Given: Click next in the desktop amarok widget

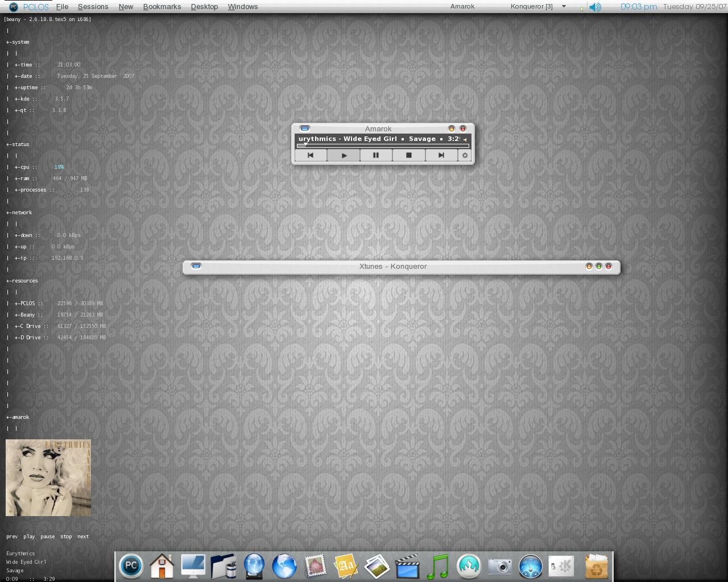Looking at the screenshot, I should tap(83, 537).
